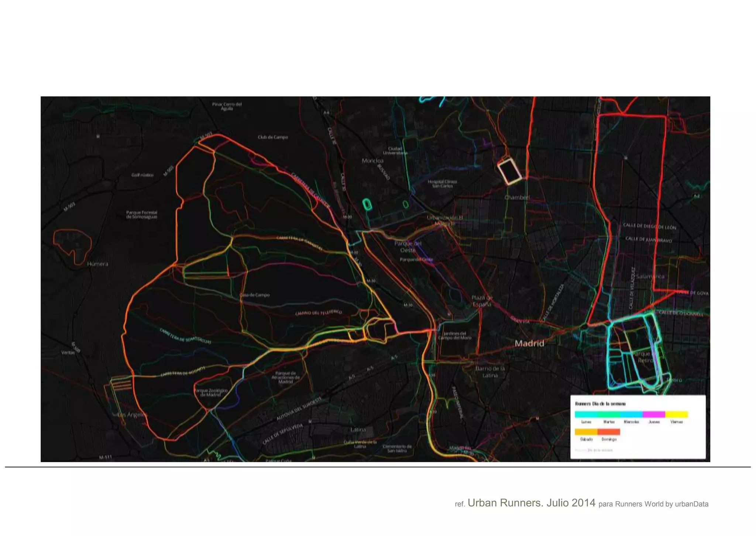Click the Moncloa district label

pyautogui.click(x=372, y=161)
